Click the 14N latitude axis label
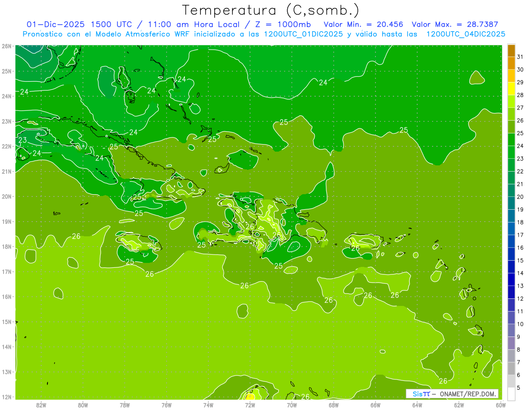The image size is (532, 411). [6, 347]
